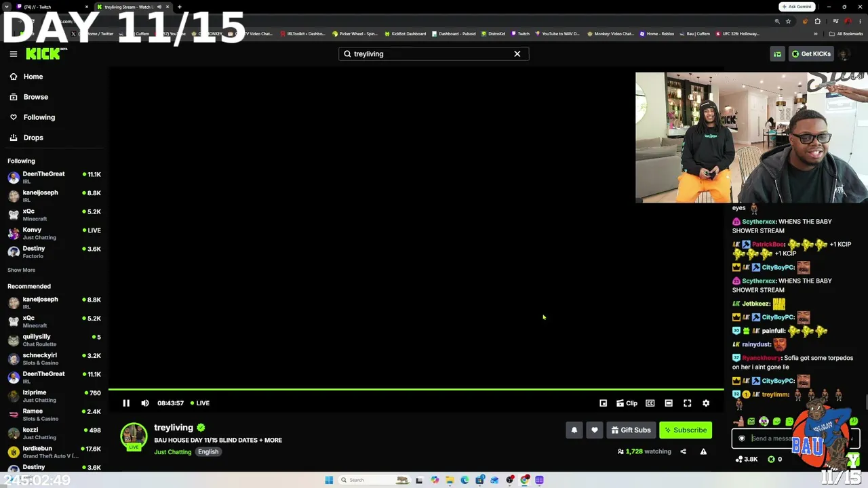
Task: Open the KickBot Dashboard bookmark
Action: 405,34
